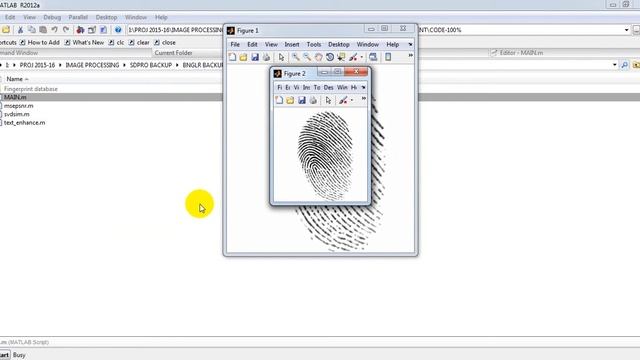Run the 'clc' shortcut
The width and height of the screenshot is (640, 360).
[x=117, y=42]
